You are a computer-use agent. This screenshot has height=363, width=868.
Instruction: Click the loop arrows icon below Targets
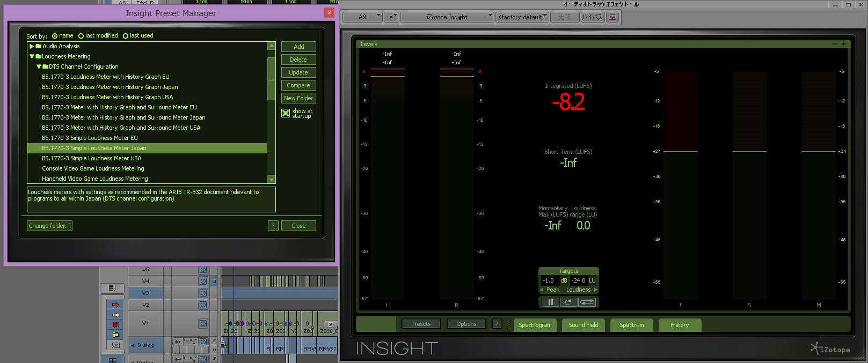(587, 302)
